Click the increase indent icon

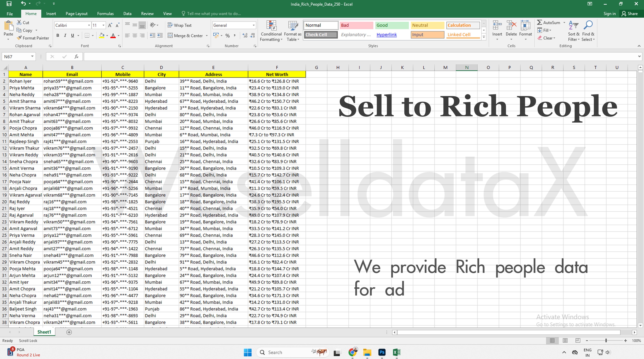(160, 35)
